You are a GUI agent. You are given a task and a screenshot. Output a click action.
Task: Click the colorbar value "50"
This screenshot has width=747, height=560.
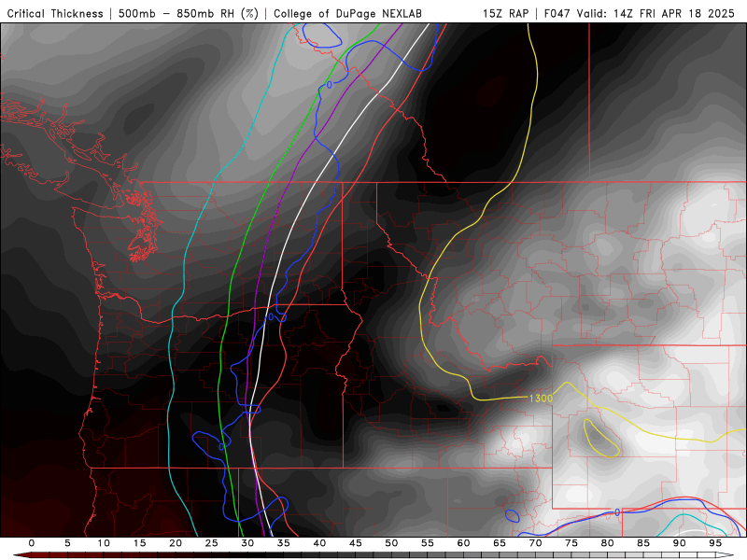[x=391, y=543]
